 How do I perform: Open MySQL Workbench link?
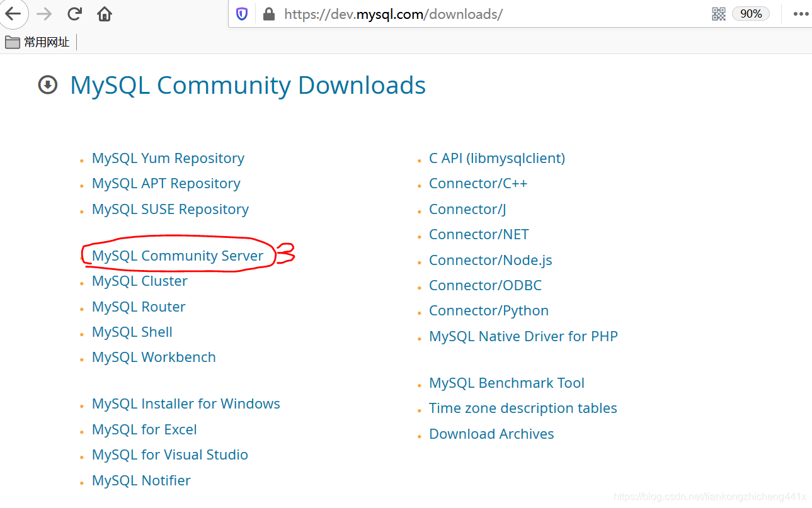[x=154, y=357]
